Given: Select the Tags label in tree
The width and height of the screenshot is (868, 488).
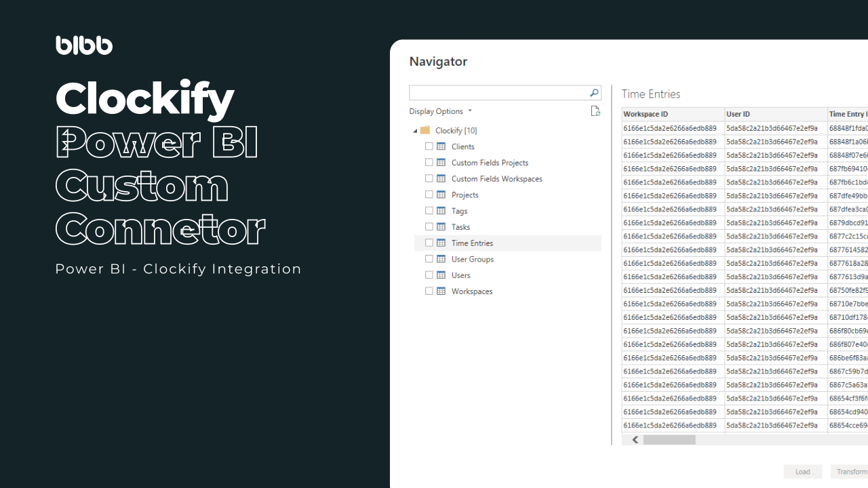Looking at the screenshot, I should click(x=460, y=211).
